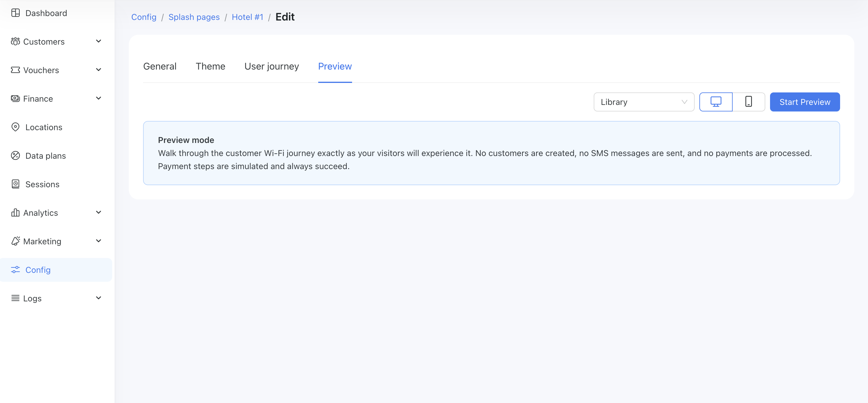The width and height of the screenshot is (868, 403).
Task: Switch preview to desktop view
Action: pos(716,102)
